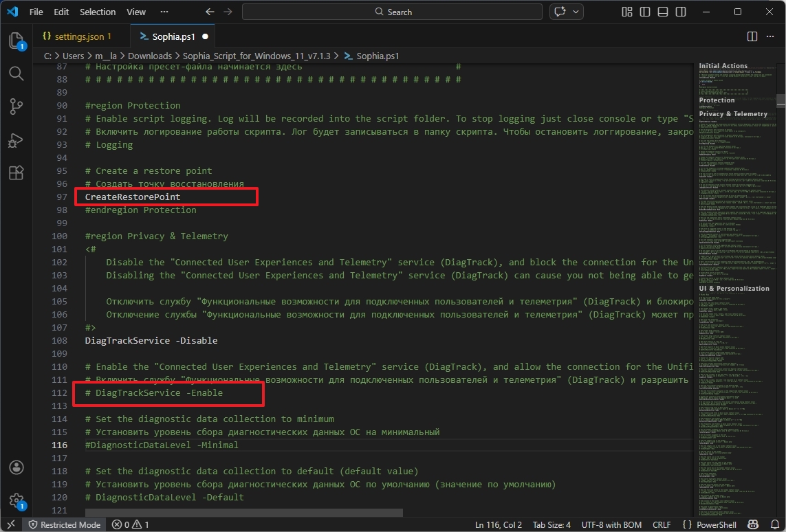Open the Selection menu
This screenshot has height=532, width=786.
click(x=98, y=12)
